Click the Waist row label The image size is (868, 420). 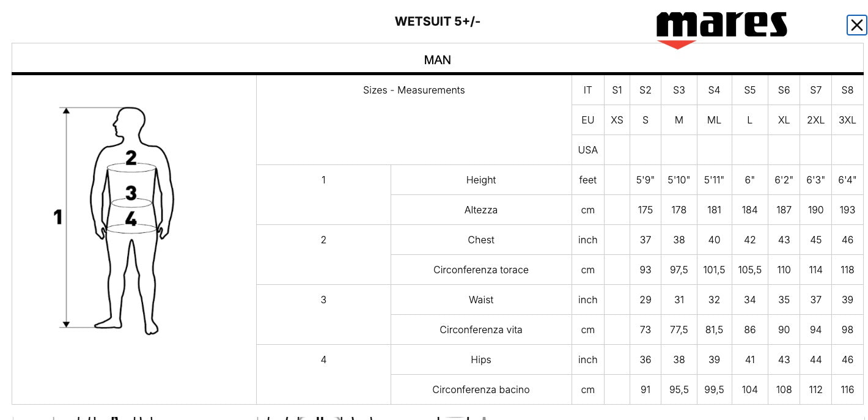481,300
